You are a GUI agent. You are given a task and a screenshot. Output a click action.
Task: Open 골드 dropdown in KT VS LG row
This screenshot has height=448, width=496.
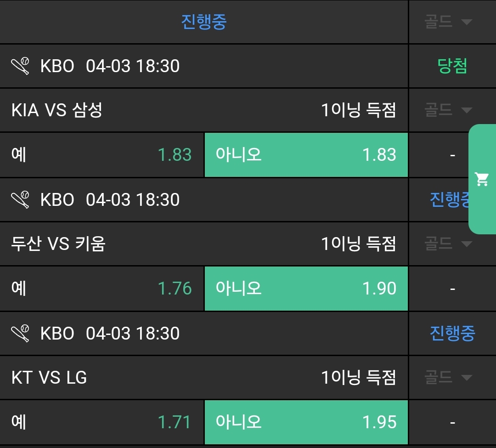click(448, 378)
